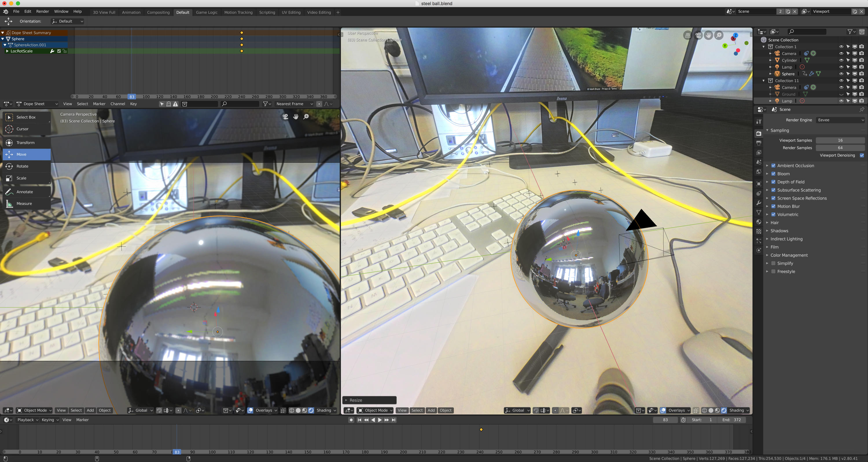This screenshot has height=462, width=868.
Task: Open the Modifiers wrench properties tab
Action: (x=759, y=203)
